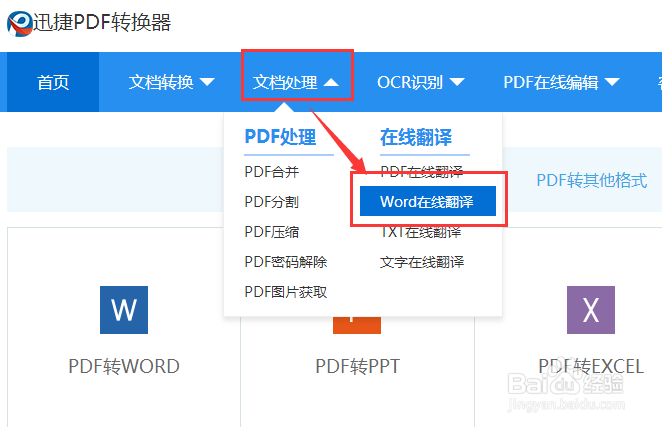Open the PDF转PPT label link
Image resolution: width=662 pixels, height=427 pixels.
(357, 366)
